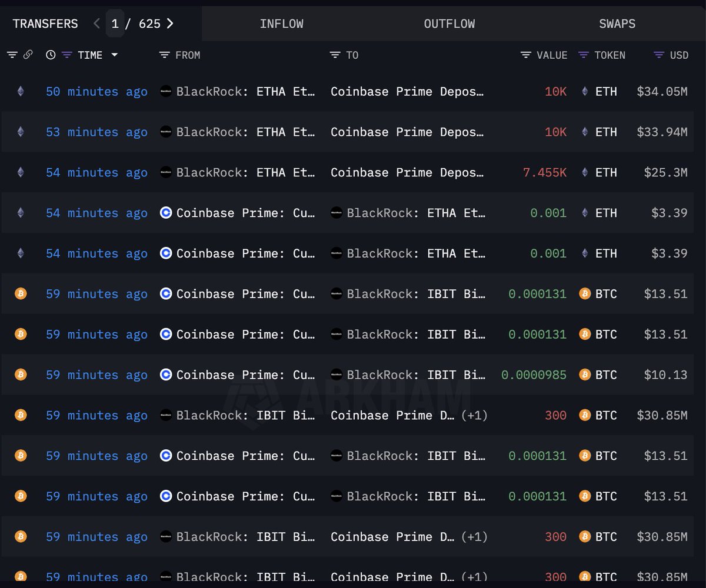Click Coinbase Prime sender in $10.13 row

click(x=245, y=375)
